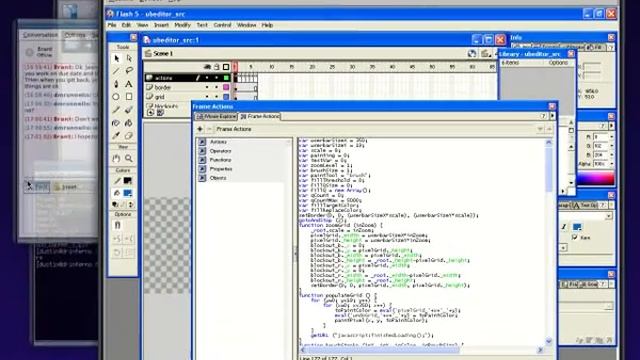The width and height of the screenshot is (640, 360).
Task: Select the Hand tool
Action: 116,158
